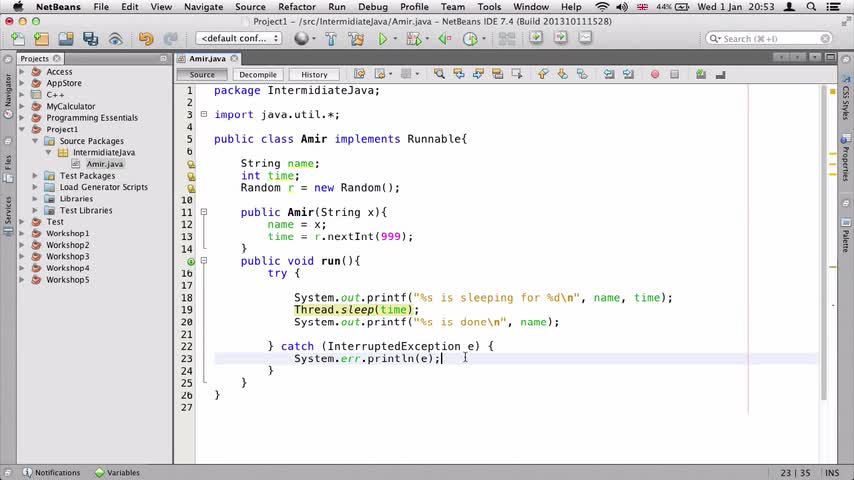Click the New Project toolbar icon

pyautogui.click(x=41, y=39)
